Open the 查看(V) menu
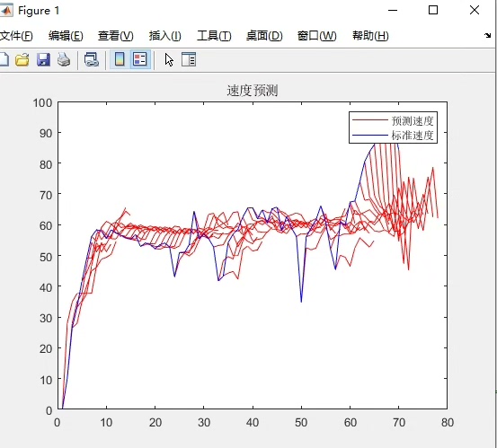 [x=115, y=36]
